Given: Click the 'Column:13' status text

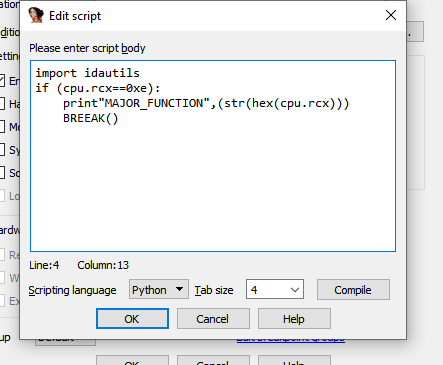Looking at the screenshot, I should click(x=103, y=265).
